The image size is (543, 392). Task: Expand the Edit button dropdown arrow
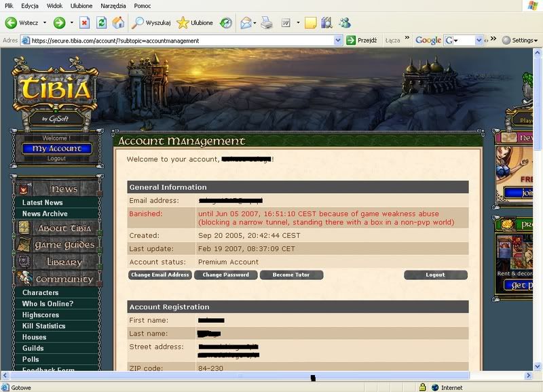[298, 23]
